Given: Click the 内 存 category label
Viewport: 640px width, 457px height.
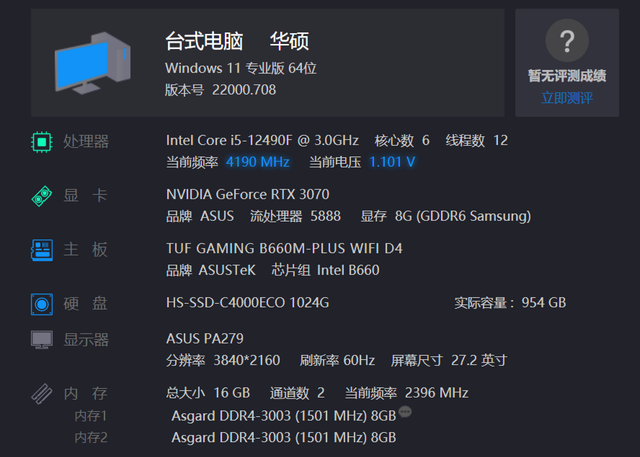Looking at the screenshot, I should 85,394.
